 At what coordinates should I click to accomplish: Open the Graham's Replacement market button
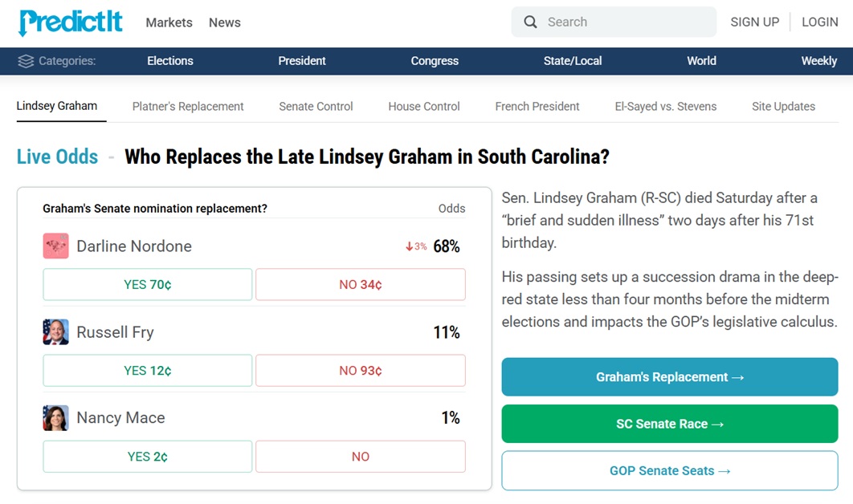tap(670, 376)
